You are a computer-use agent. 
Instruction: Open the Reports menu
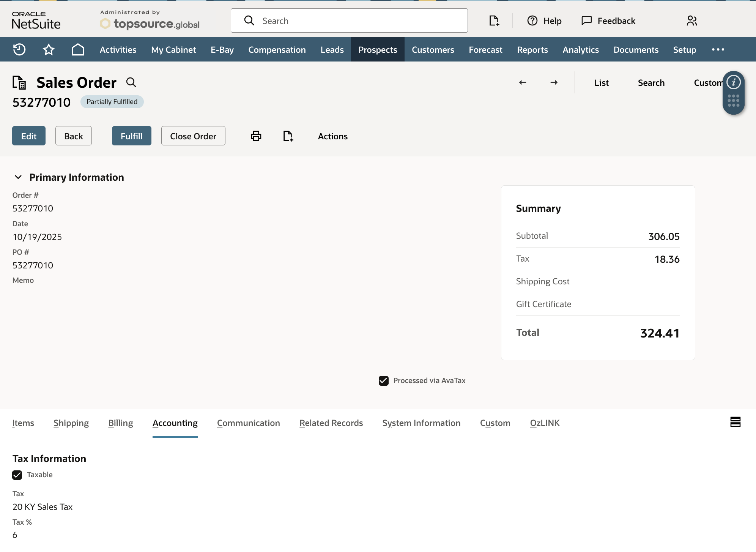coord(532,50)
